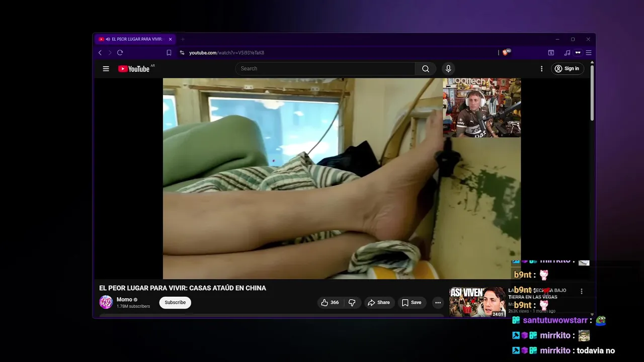
Task: Open YouTube settings three-dot menu
Action: pyautogui.click(x=541, y=69)
